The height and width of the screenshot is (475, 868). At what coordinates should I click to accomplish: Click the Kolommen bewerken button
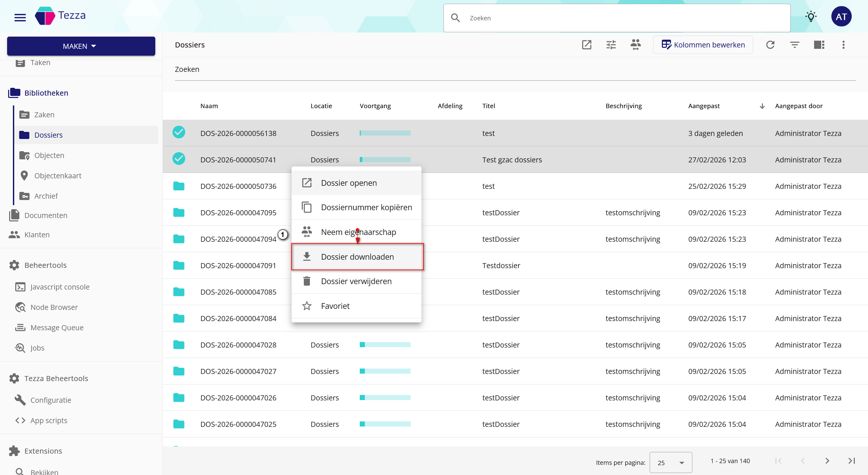[x=703, y=45]
